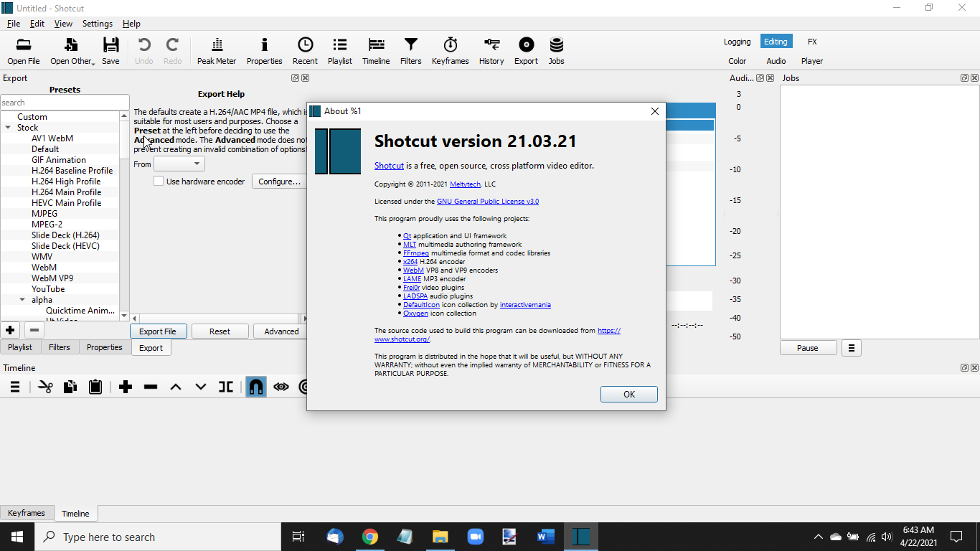This screenshot has width=980, height=551.
Task: Add a preset with the plus button
Action: click(x=10, y=331)
